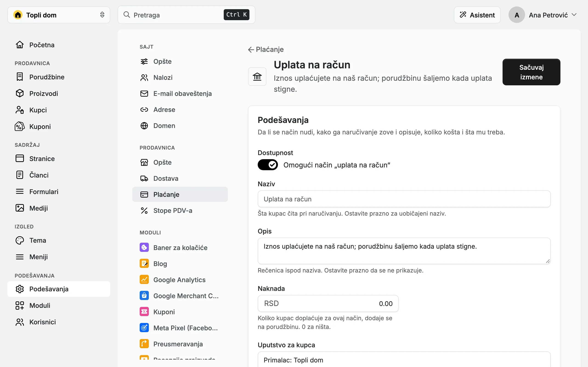Click the Asistent magic wand icon

tap(463, 15)
